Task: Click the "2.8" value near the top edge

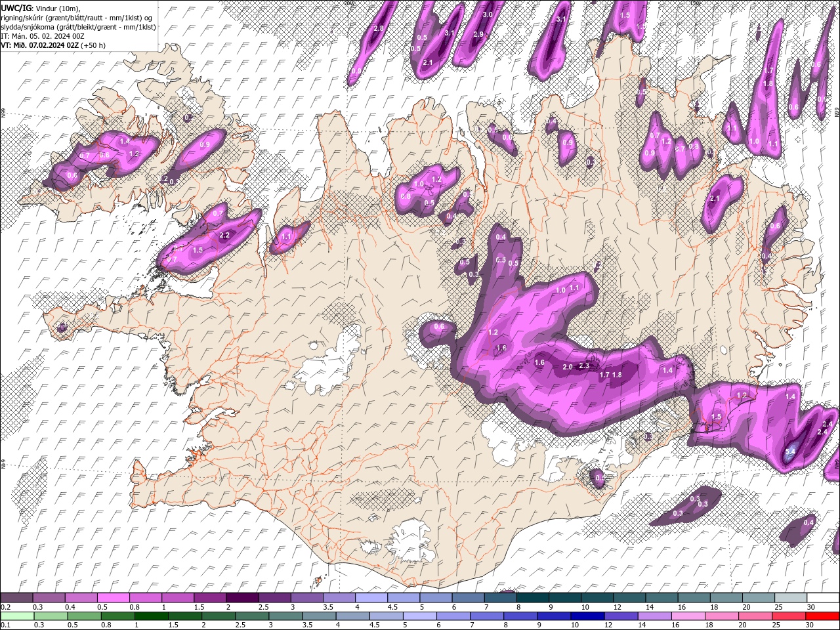Action: coord(378,29)
